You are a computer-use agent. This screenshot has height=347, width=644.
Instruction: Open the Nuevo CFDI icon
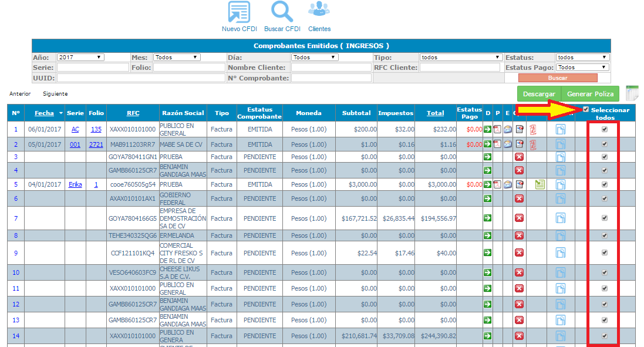239,12
